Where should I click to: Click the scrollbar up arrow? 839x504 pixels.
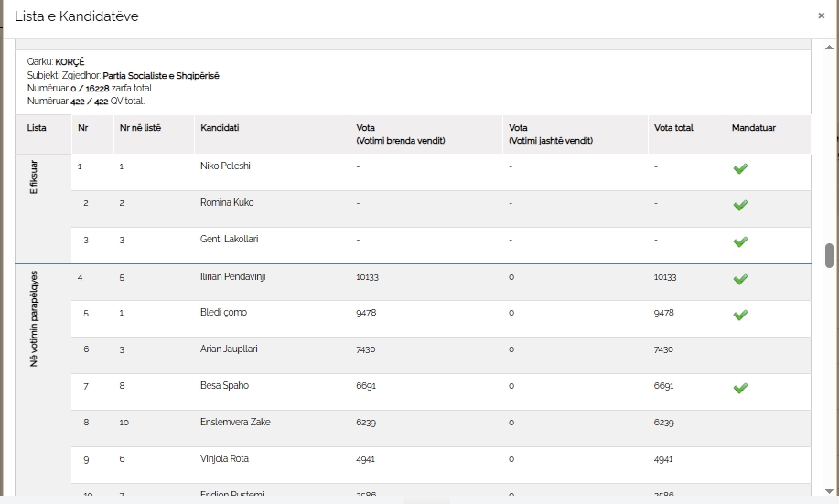829,48
